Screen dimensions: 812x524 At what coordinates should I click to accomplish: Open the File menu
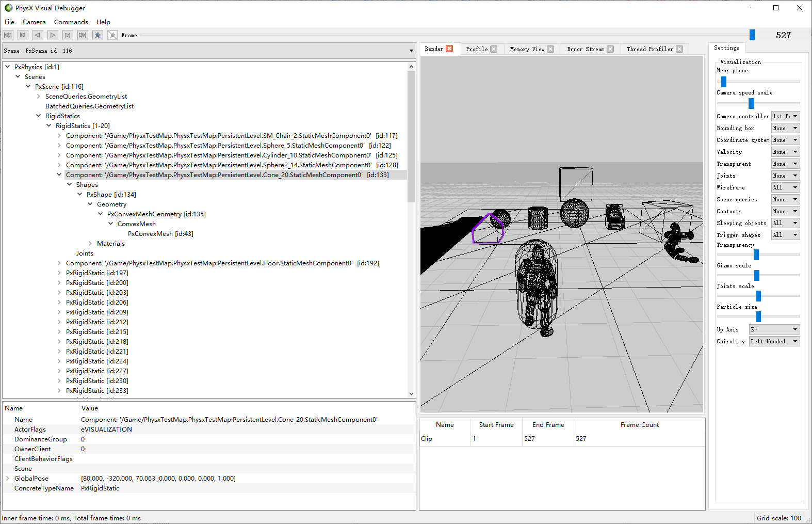click(x=9, y=22)
